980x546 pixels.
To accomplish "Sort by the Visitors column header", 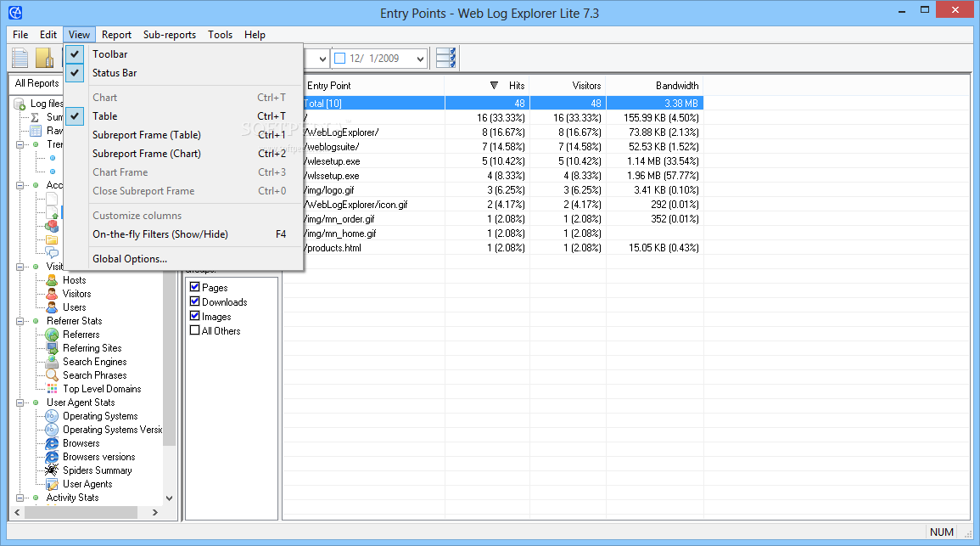I will pos(568,86).
